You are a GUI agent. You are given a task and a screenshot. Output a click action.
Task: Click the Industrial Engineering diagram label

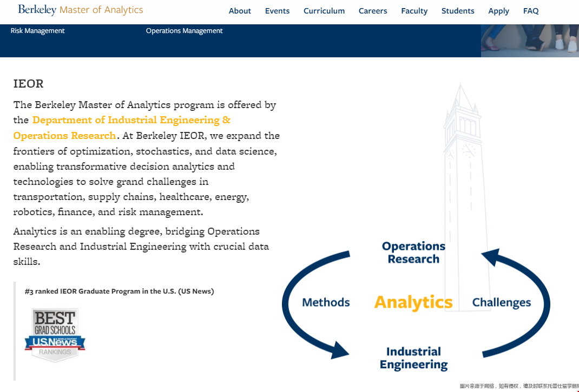pos(413,358)
